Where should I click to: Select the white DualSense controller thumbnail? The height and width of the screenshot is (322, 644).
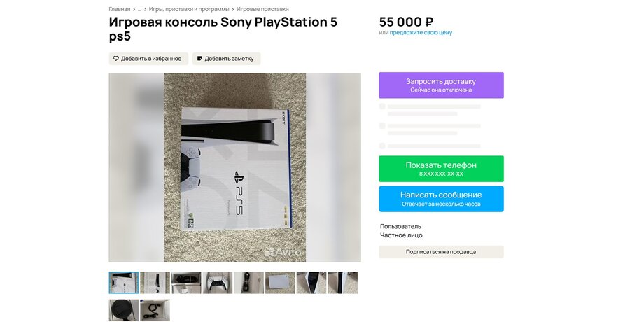tap(218, 283)
